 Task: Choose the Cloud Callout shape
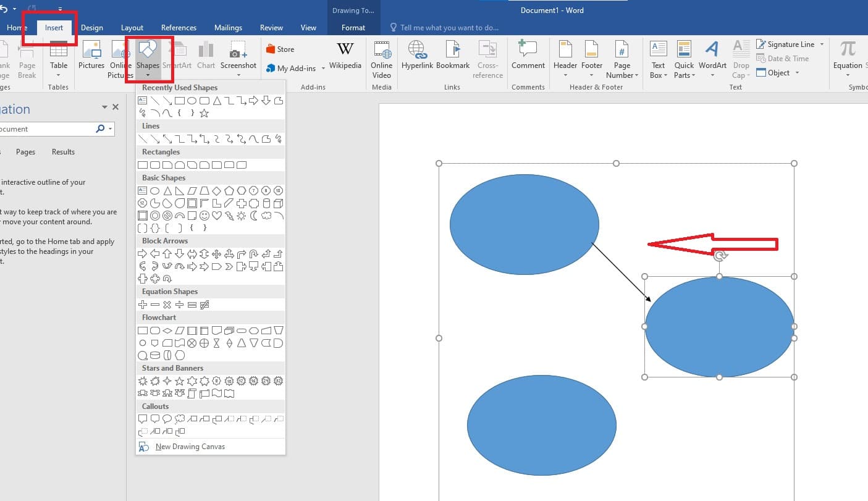(x=179, y=419)
